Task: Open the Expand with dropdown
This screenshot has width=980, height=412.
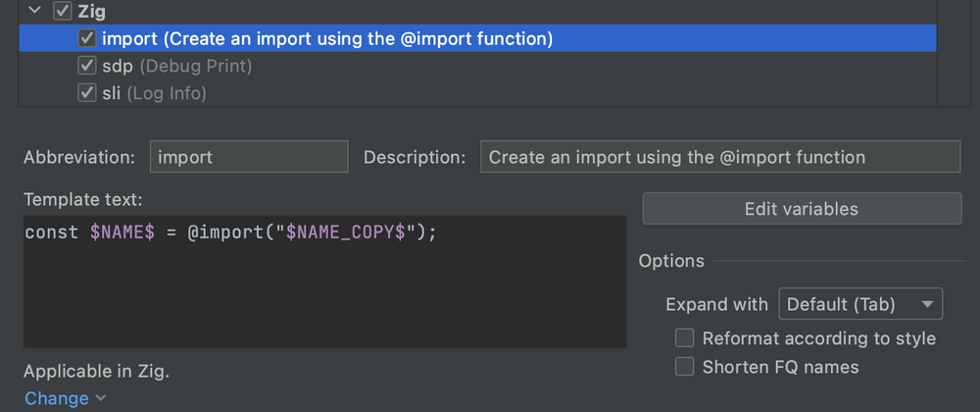Action: click(859, 304)
